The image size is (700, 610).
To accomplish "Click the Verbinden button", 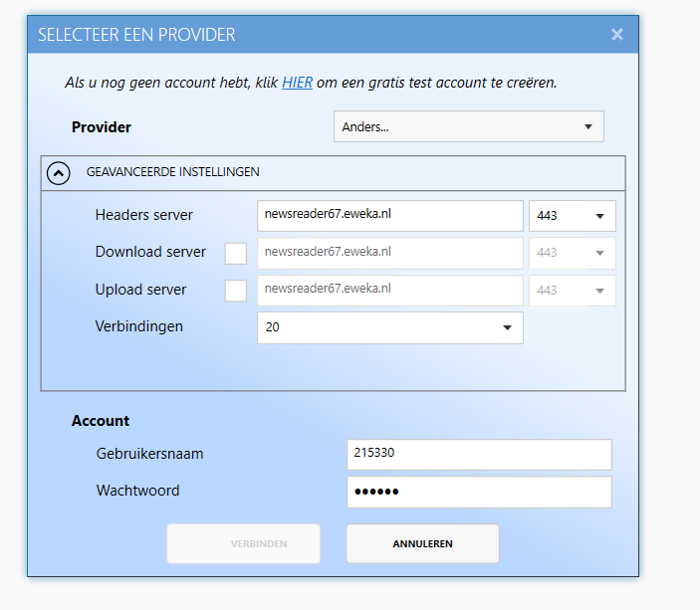I will point(243,543).
